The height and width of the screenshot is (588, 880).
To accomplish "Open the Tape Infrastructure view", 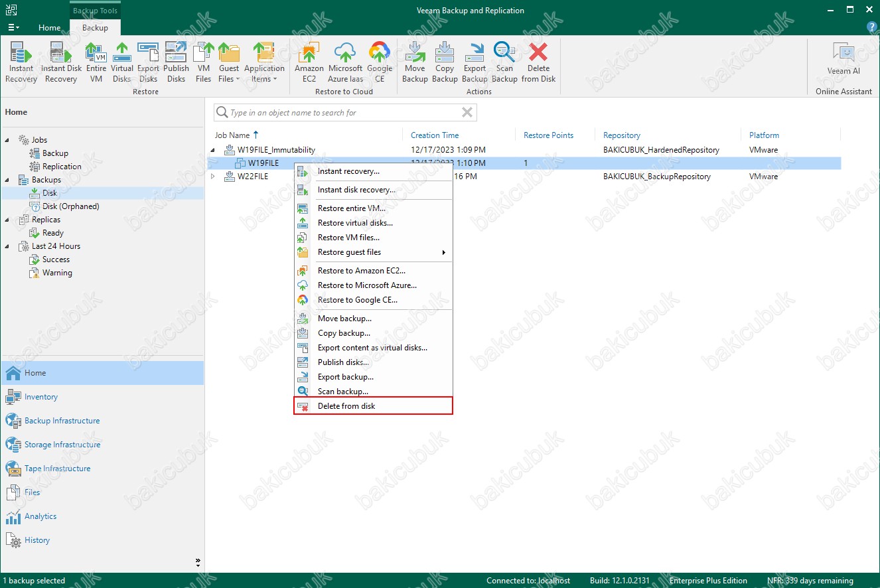I will tap(102, 469).
